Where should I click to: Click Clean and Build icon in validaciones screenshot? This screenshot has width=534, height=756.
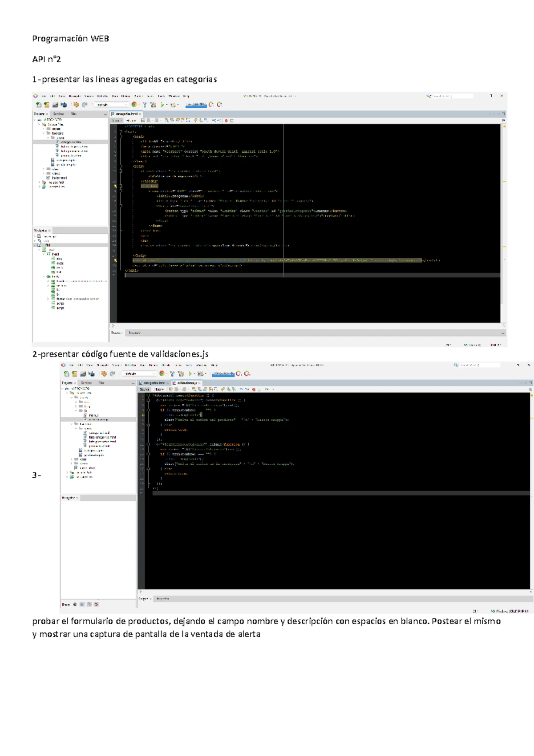point(181,374)
